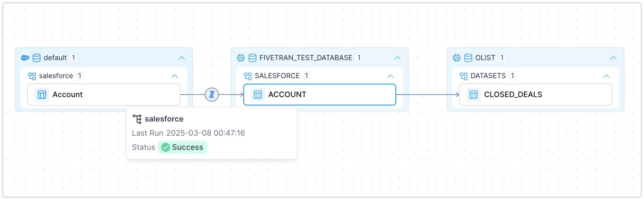This screenshot has height=200, width=644.
Task: Select the CLOSED_DEALS table node
Action: [x=535, y=95]
